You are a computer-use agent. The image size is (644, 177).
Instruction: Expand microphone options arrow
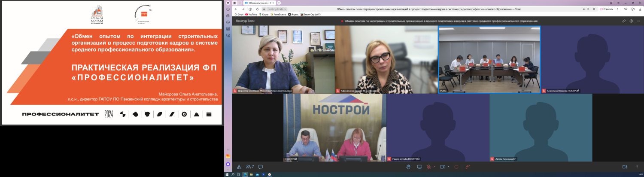[x=434, y=167]
